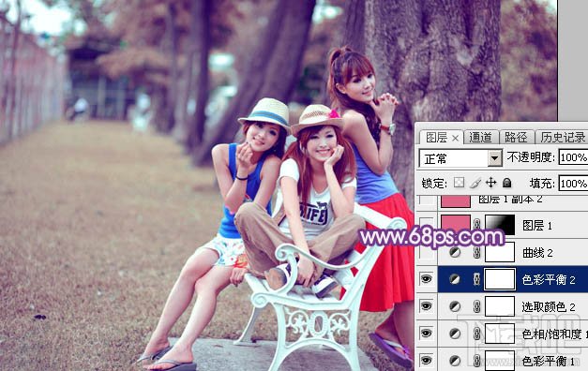Select the lock image pixels brush icon

coord(475,183)
